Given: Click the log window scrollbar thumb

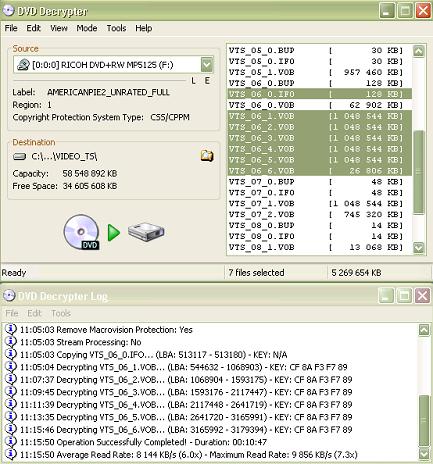Looking at the screenshot, I should [424, 421].
